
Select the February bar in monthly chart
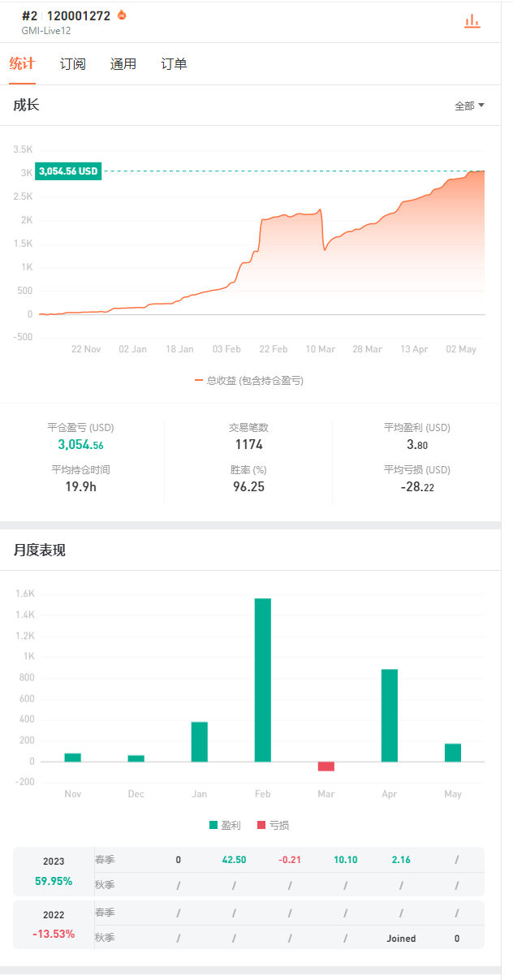click(263, 680)
